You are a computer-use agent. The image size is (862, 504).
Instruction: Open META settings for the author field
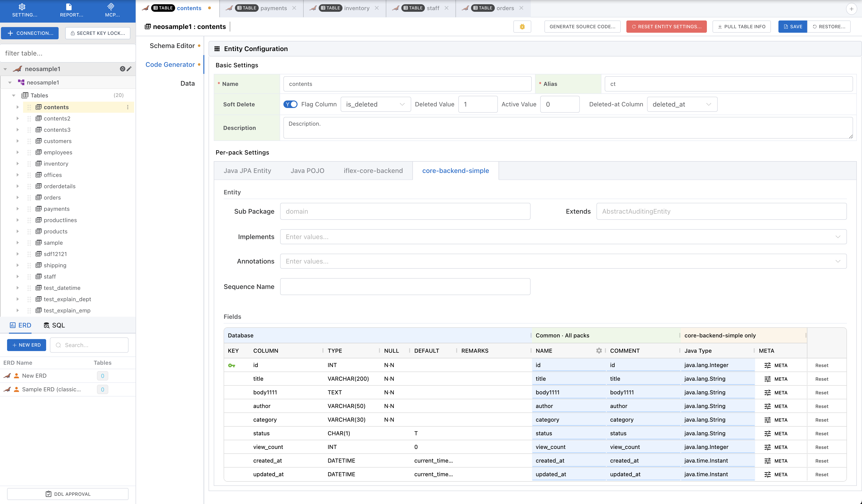click(776, 406)
